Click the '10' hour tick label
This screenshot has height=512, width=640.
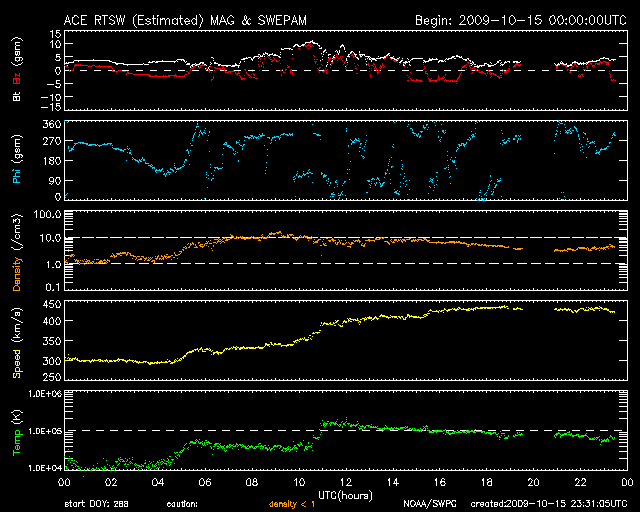299,482
